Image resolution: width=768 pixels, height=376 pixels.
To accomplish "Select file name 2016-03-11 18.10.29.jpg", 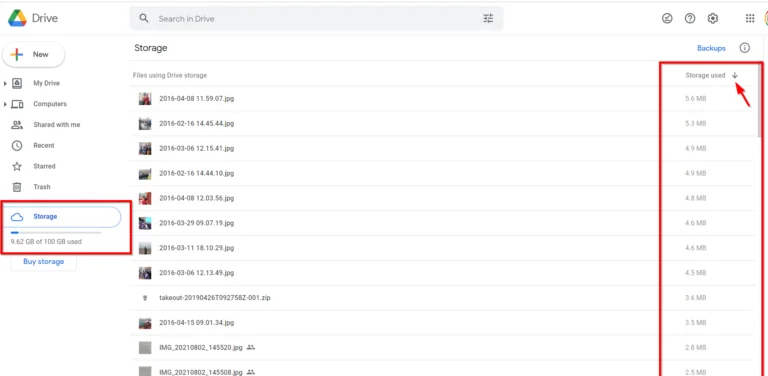I will pos(196,248).
